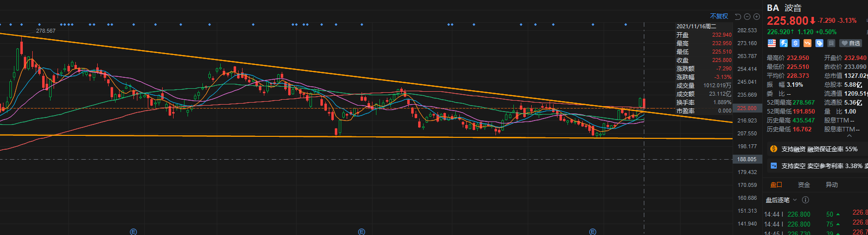Click the orange short-selling chart icon

pos(807,43)
